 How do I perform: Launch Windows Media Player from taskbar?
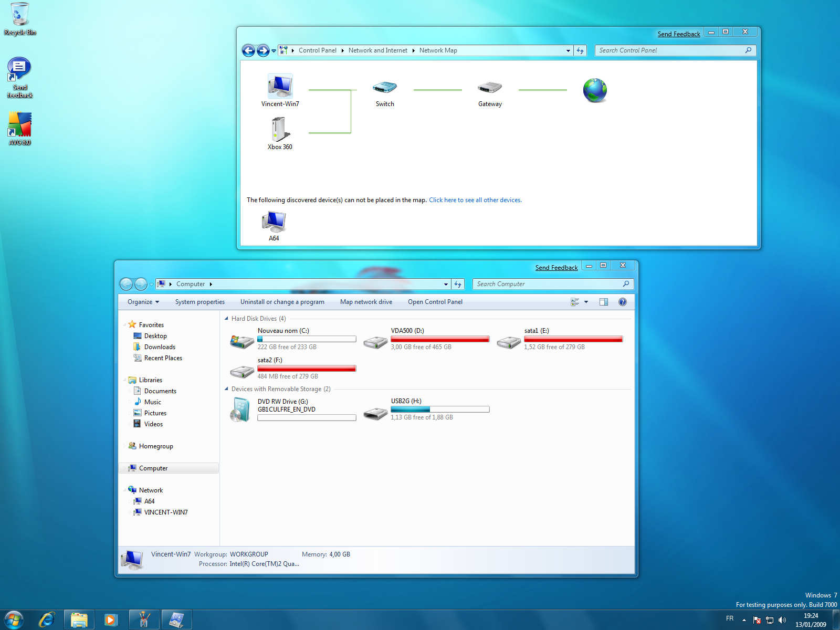(111, 620)
